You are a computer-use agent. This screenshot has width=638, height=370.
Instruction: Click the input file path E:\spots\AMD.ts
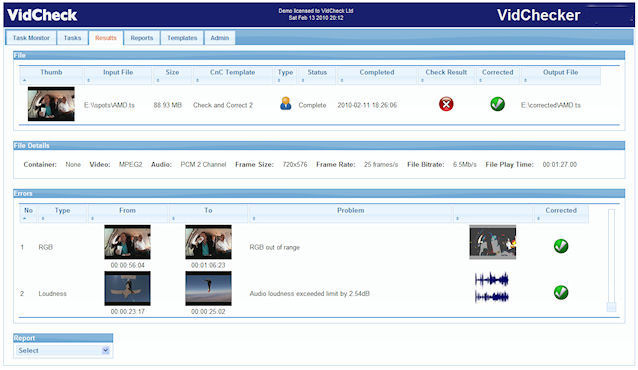click(x=109, y=105)
